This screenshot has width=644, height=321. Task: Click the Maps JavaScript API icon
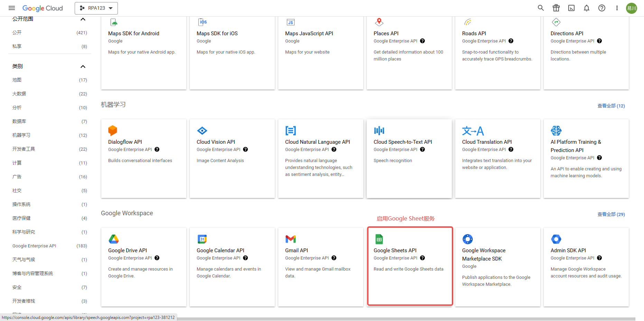[291, 22]
